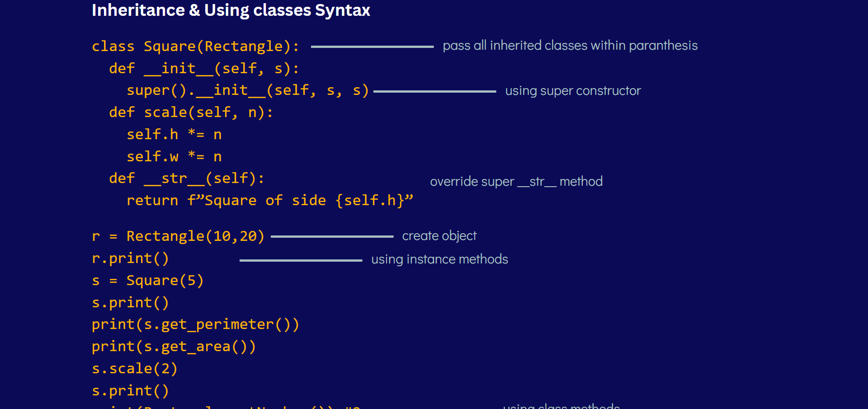The image size is (868, 409).
Task: Click the "using instance methods" annotation
Action: 439,259
